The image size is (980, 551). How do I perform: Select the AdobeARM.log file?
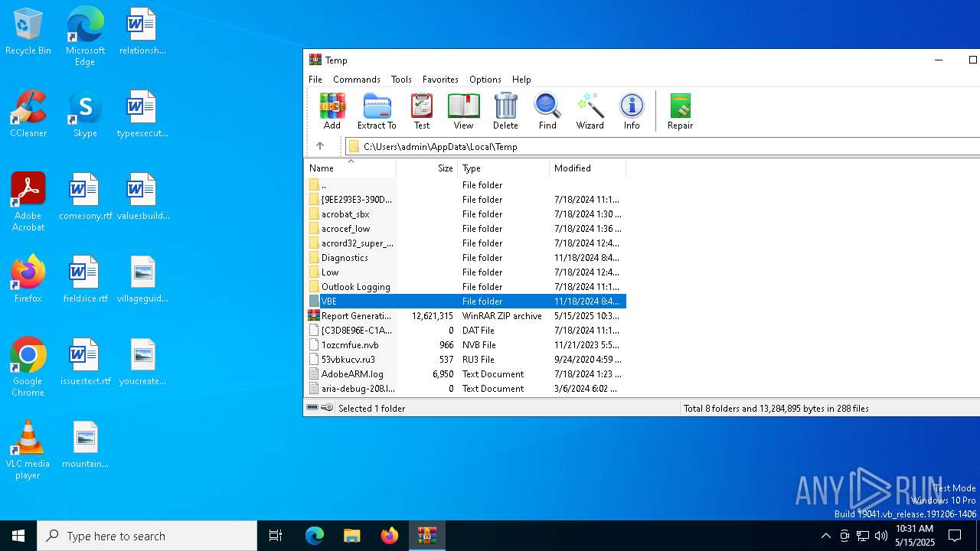point(465,374)
